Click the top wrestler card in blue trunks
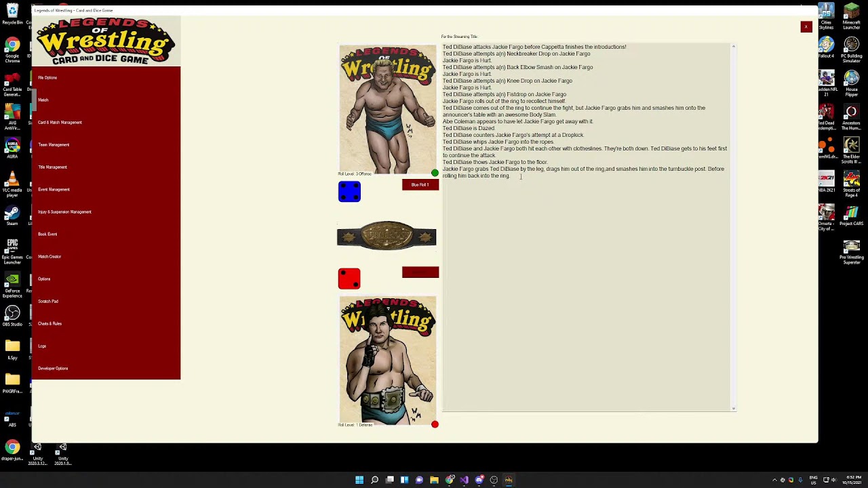Image resolution: width=868 pixels, height=488 pixels. point(388,110)
